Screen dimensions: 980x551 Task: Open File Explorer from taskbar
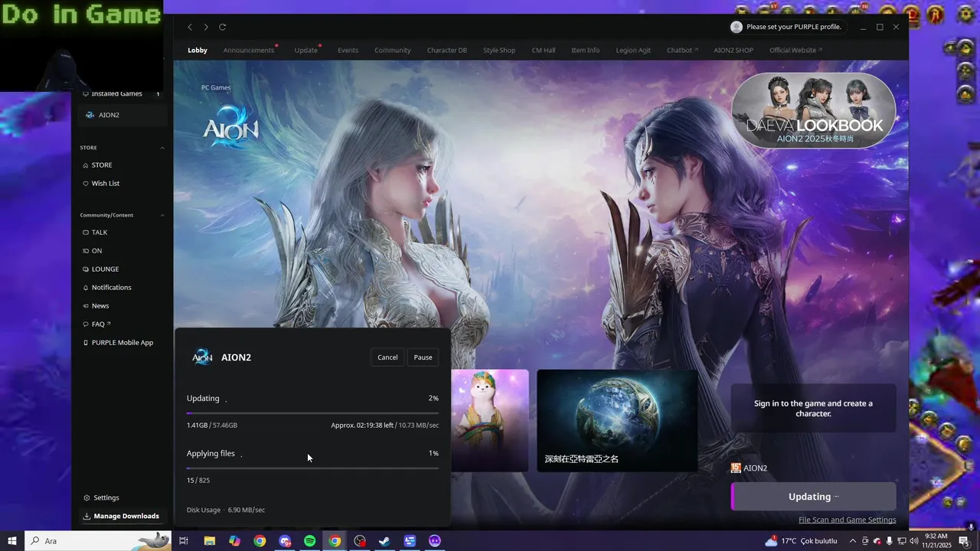209,541
